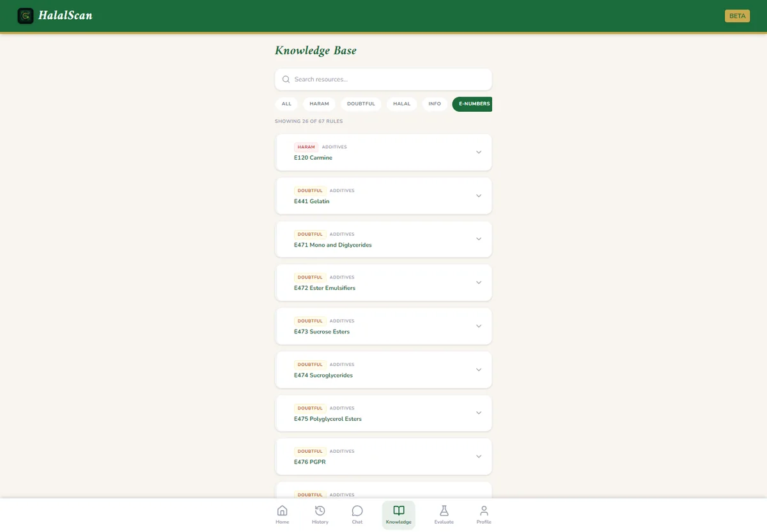Filter by HARAM chip
Screen dimensions: 767x532
319,104
